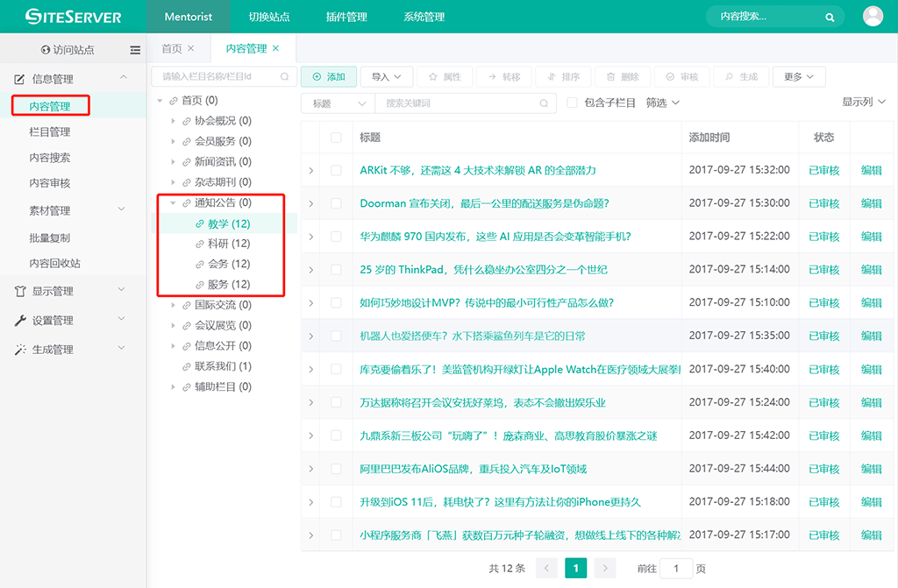Open the 导入 dropdown
The height and width of the screenshot is (588, 898).
coord(386,77)
